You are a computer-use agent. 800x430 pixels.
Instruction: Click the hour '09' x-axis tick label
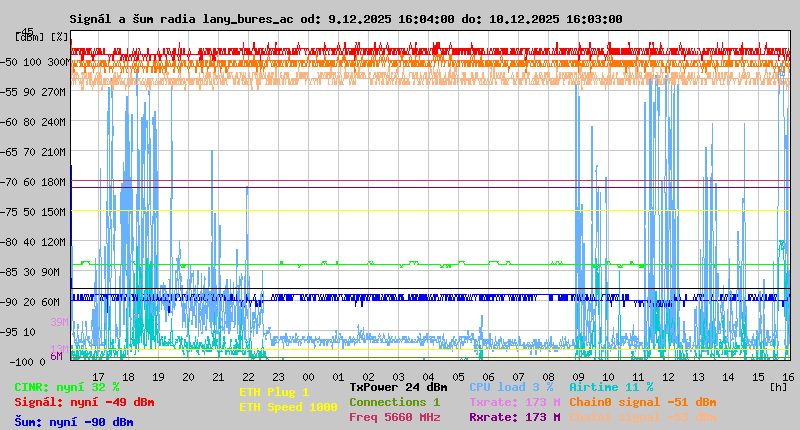578,377
